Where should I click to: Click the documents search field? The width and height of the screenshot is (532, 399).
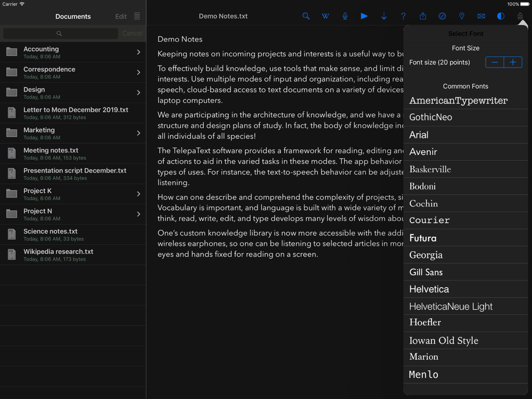(x=61, y=33)
